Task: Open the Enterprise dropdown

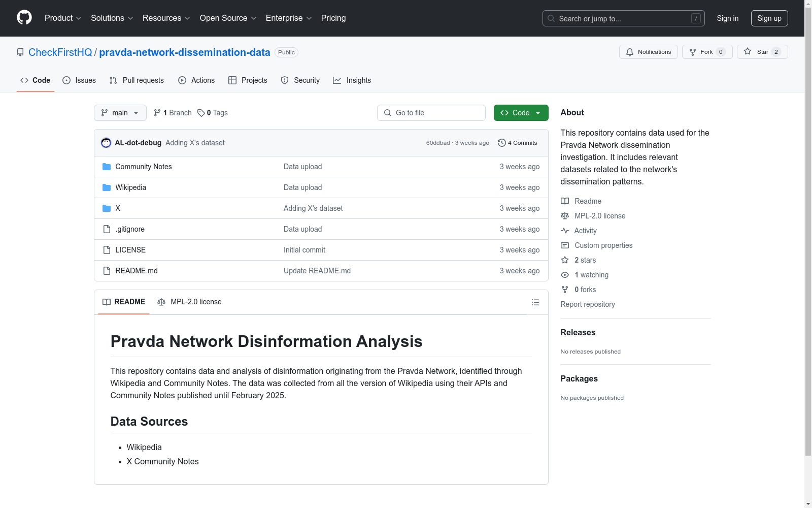Action: (x=289, y=18)
